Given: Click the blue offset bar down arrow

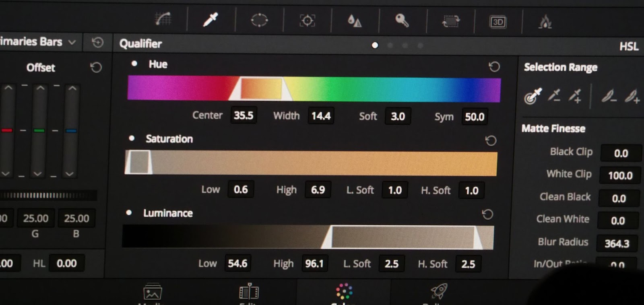Looking at the screenshot, I should 69,174.
